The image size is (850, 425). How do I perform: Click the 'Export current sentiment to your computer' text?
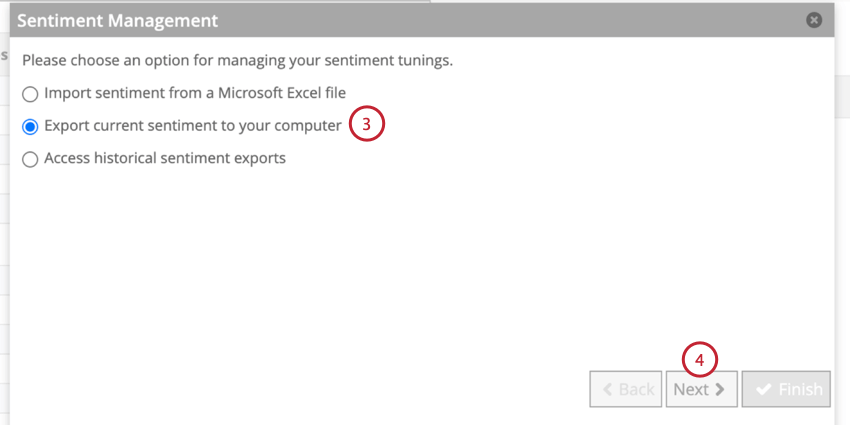tap(193, 126)
